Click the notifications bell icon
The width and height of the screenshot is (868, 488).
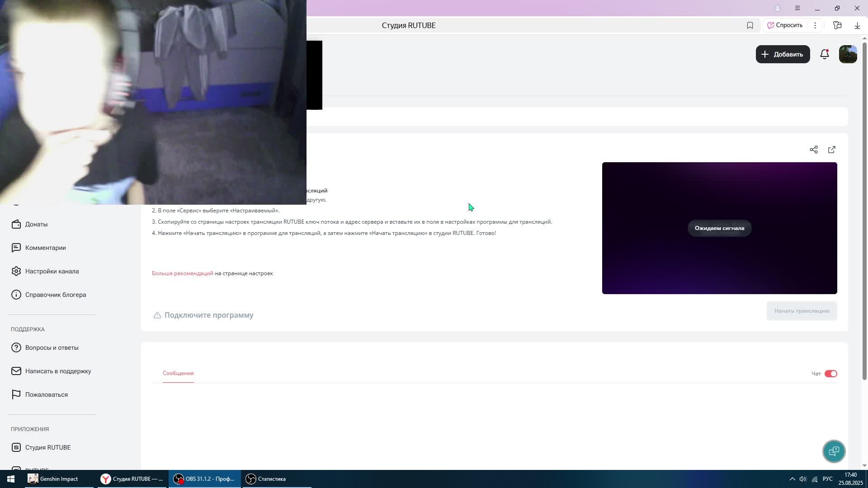click(x=824, y=54)
